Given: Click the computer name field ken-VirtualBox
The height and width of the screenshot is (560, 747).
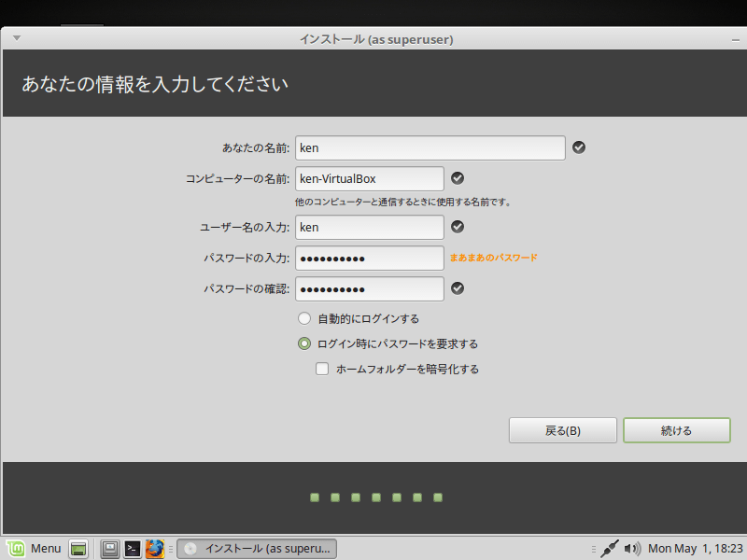Looking at the screenshot, I should point(370,178).
